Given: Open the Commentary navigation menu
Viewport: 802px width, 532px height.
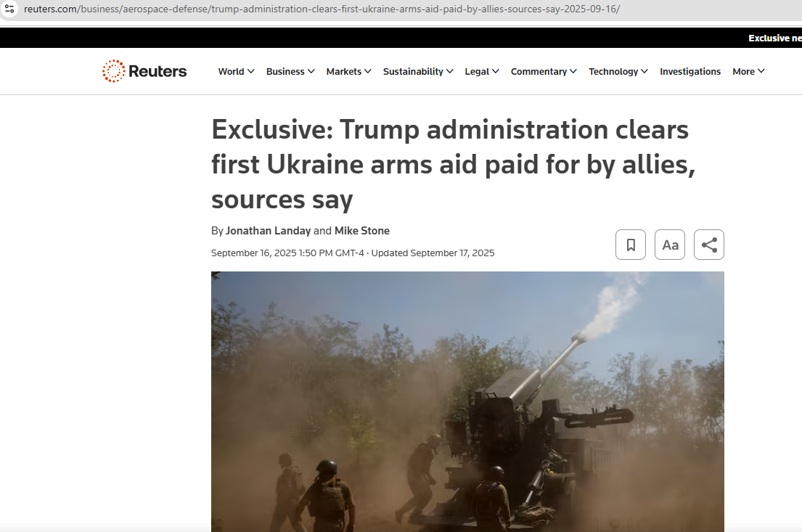Looking at the screenshot, I should click(x=544, y=71).
